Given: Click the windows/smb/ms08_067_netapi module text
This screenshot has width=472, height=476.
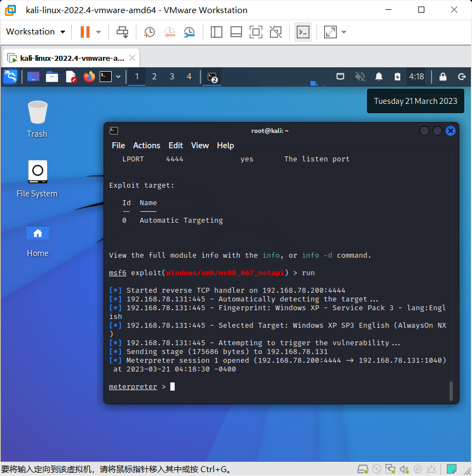Looking at the screenshot, I should pyautogui.click(x=225, y=272).
